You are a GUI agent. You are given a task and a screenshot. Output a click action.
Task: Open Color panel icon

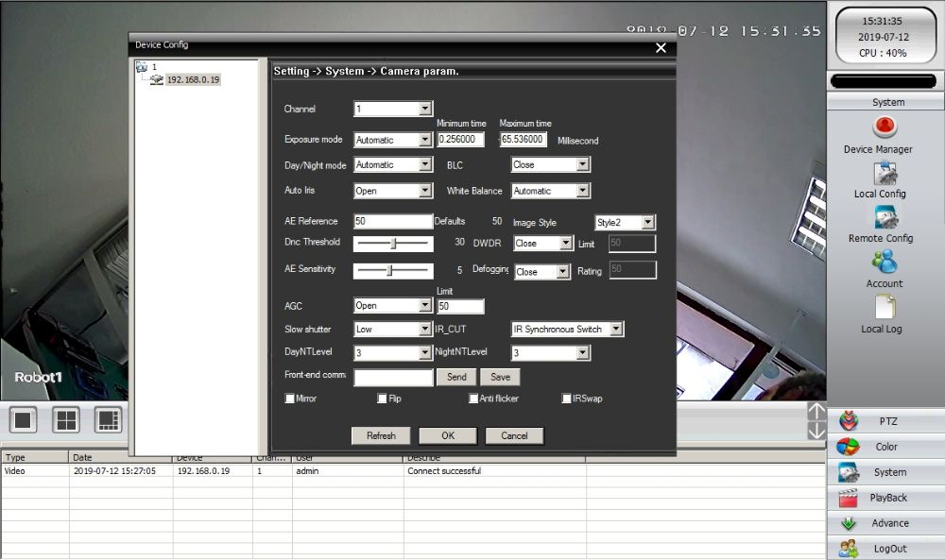click(848, 446)
